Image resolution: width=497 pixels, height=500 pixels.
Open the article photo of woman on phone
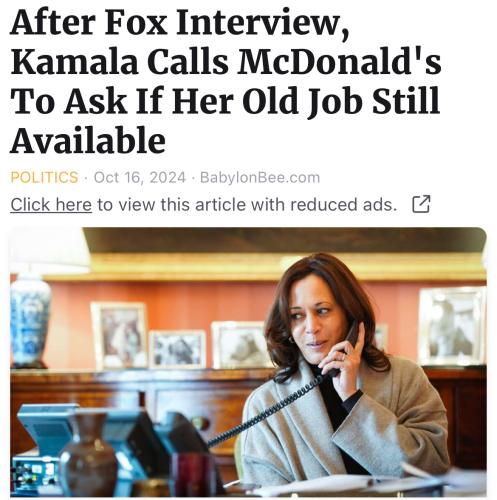tap(248, 362)
